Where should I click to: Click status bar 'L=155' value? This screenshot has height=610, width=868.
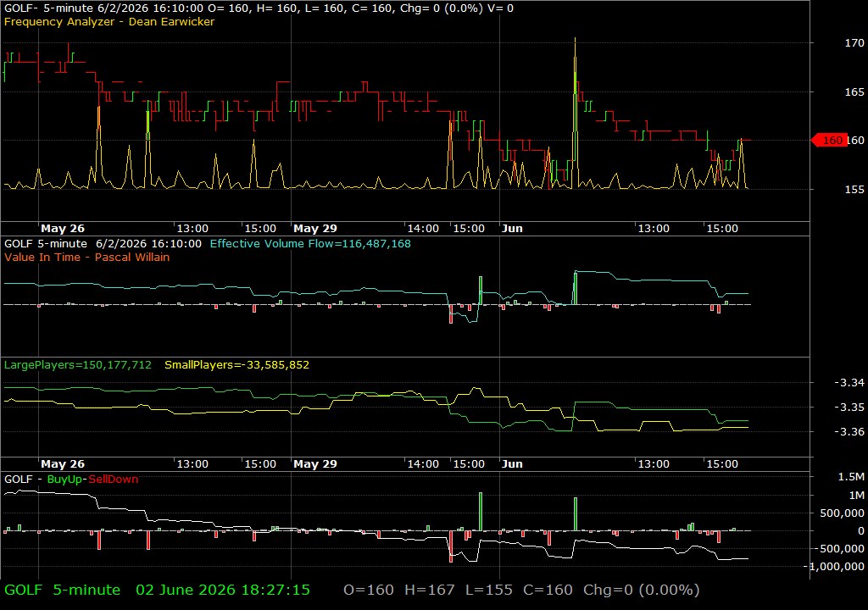pyautogui.click(x=489, y=590)
